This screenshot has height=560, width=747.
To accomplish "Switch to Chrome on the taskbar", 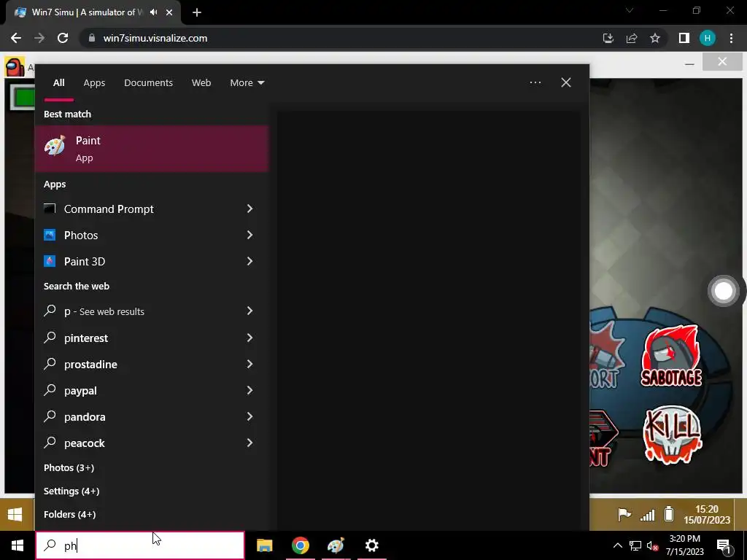I will coord(300,545).
